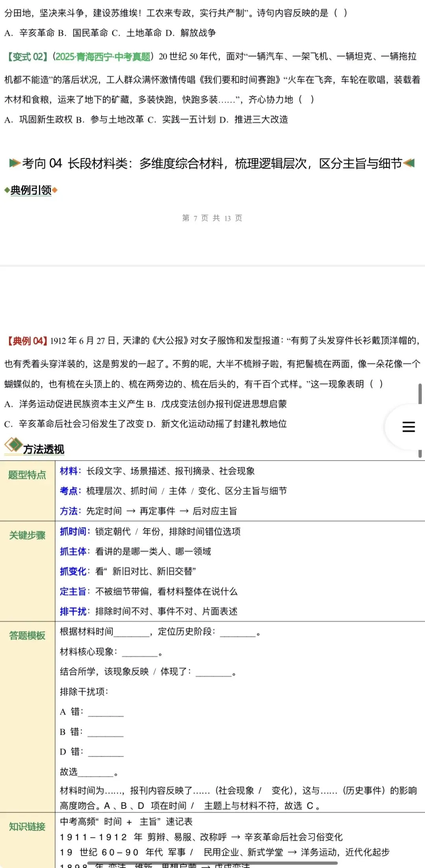Click the blue 定主旨 label
Viewport: 425px width, 868px height.
click(x=73, y=591)
